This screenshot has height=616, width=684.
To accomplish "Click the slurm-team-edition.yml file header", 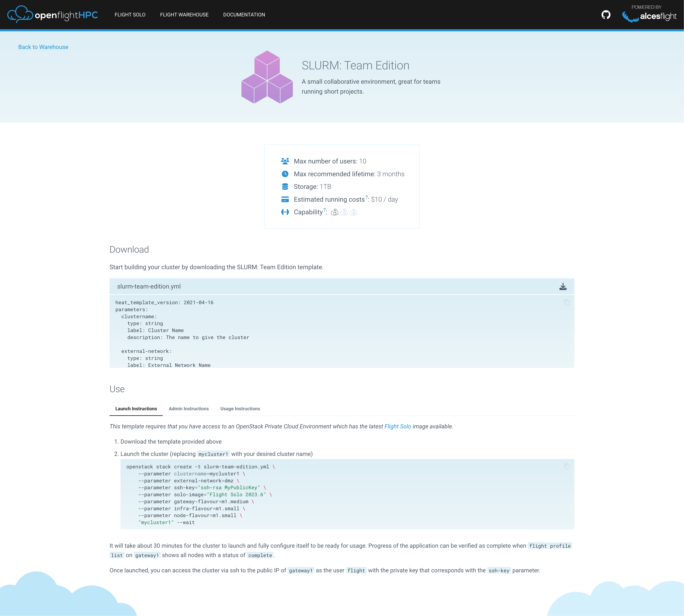I will [x=149, y=286].
